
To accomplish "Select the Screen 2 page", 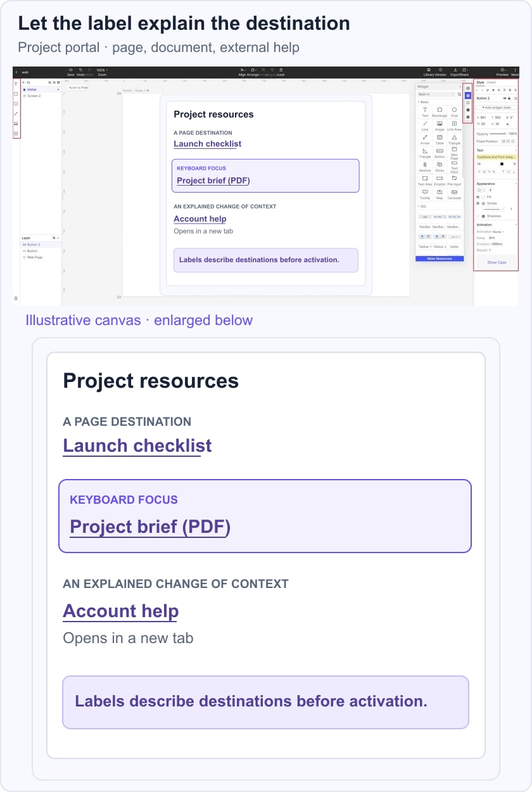I will coord(41,96).
